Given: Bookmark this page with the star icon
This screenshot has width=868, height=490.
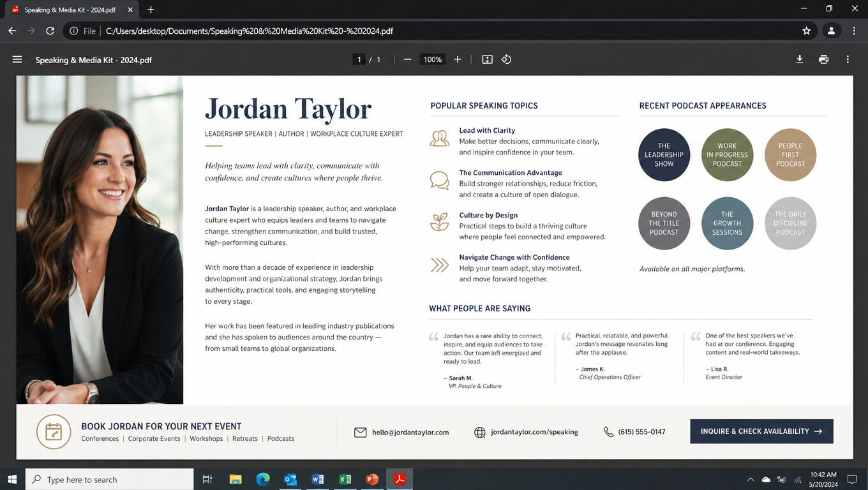Looking at the screenshot, I should tap(807, 31).
